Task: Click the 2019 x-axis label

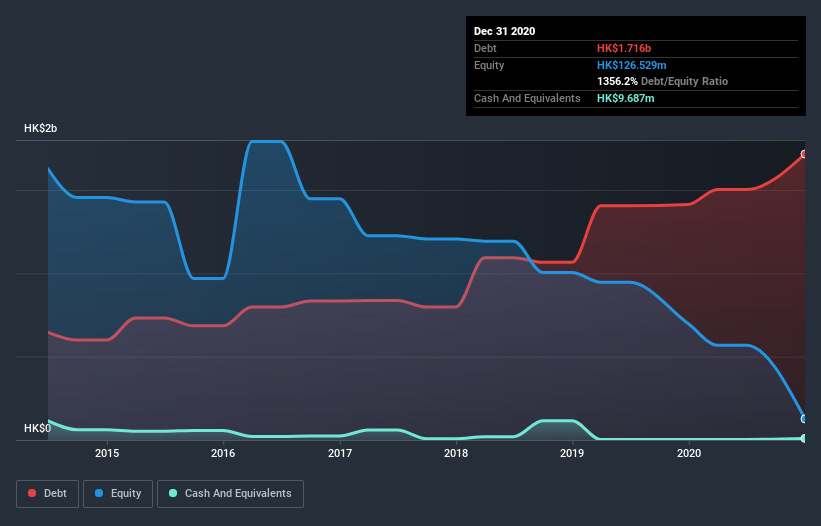Action: pyautogui.click(x=572, y=453)
